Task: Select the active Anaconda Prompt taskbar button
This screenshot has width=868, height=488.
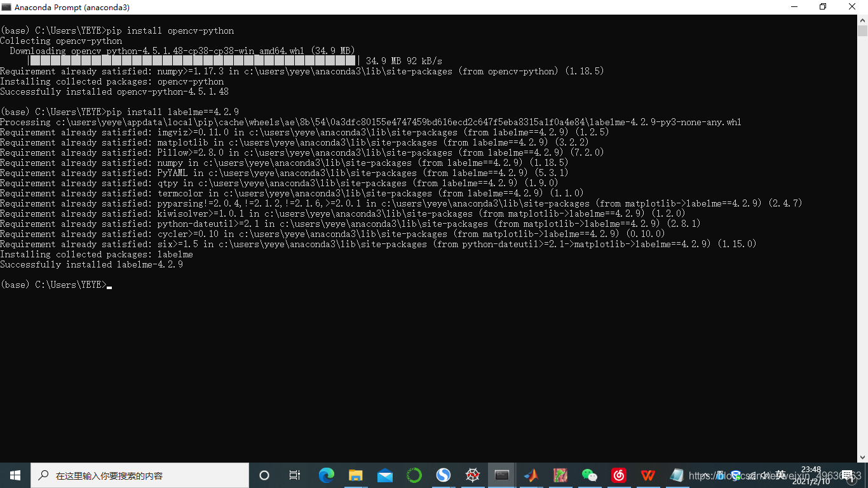Action: pos(501,475)
